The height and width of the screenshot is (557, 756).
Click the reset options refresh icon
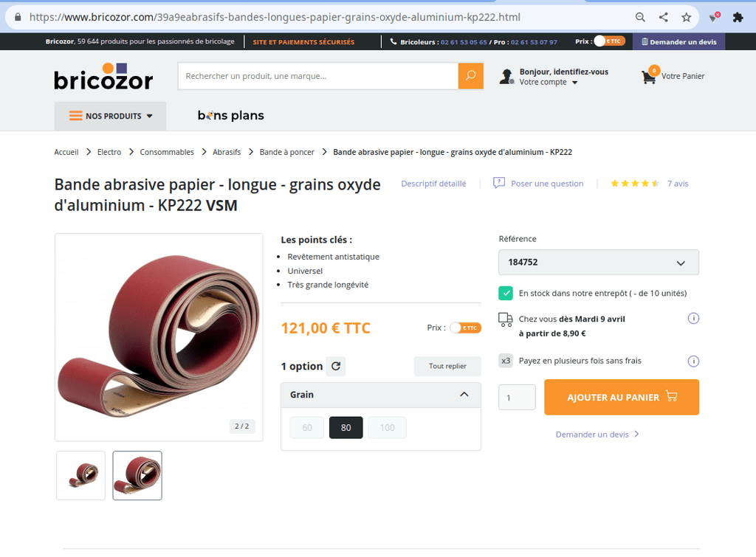point(336,366)
